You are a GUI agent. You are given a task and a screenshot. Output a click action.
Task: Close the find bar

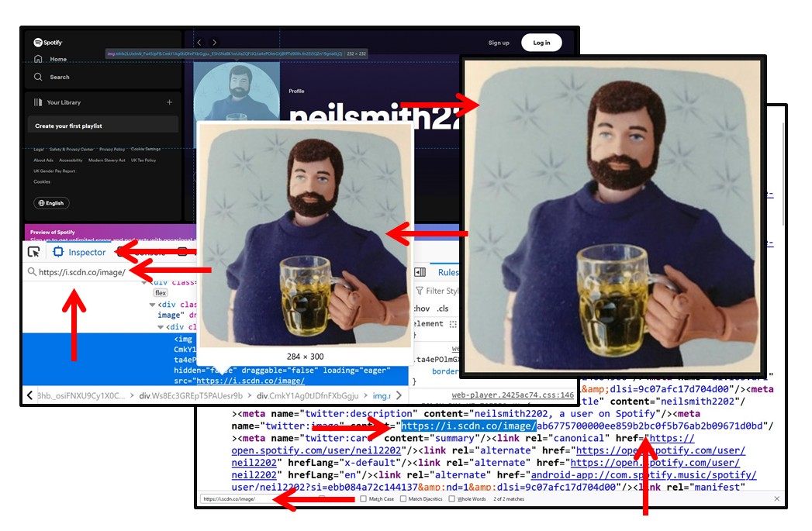(x=777, y=499)
